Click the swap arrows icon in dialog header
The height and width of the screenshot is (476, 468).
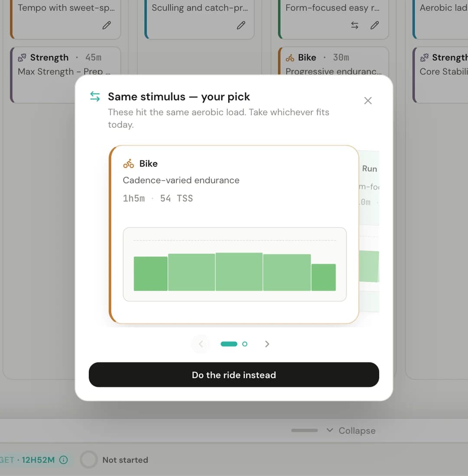coord(95,97)
